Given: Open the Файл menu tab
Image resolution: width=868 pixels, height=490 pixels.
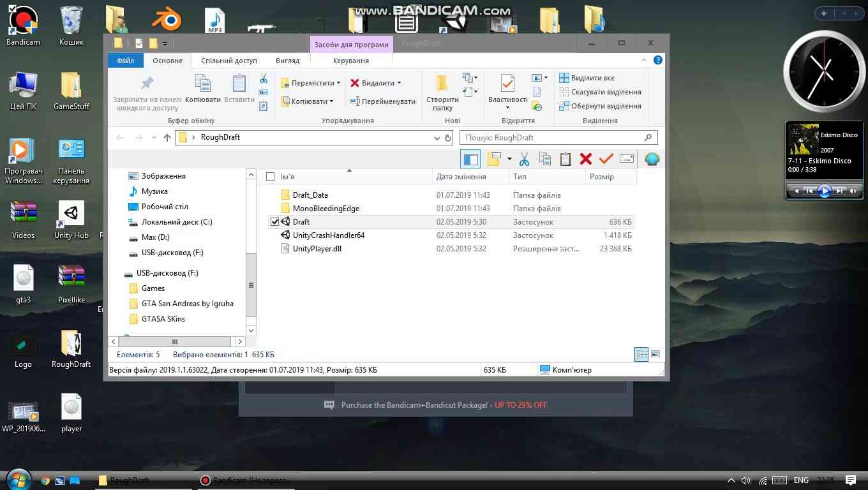Looking at the screenshot, I should pos(126,61).
